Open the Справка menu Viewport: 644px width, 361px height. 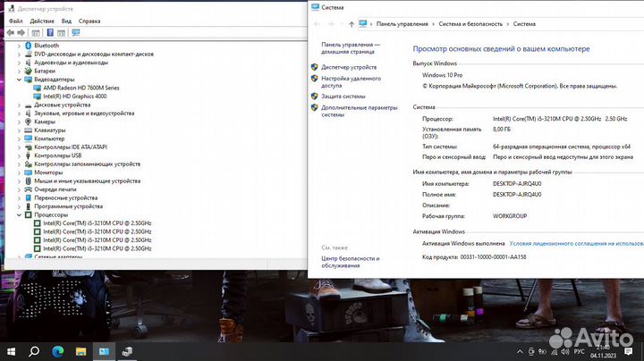tap(89, 21)
